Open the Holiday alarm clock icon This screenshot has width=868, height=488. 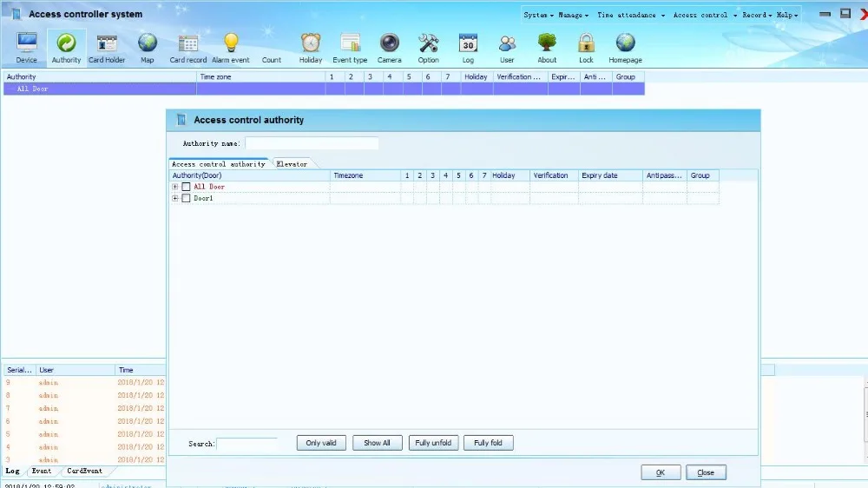point(311,48)
